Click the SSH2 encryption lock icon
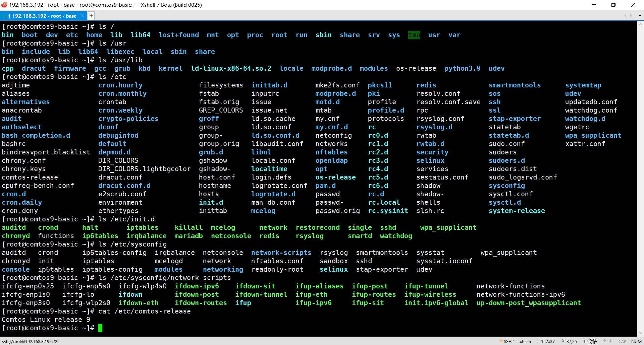644x345 pixels. click(501, 341)
